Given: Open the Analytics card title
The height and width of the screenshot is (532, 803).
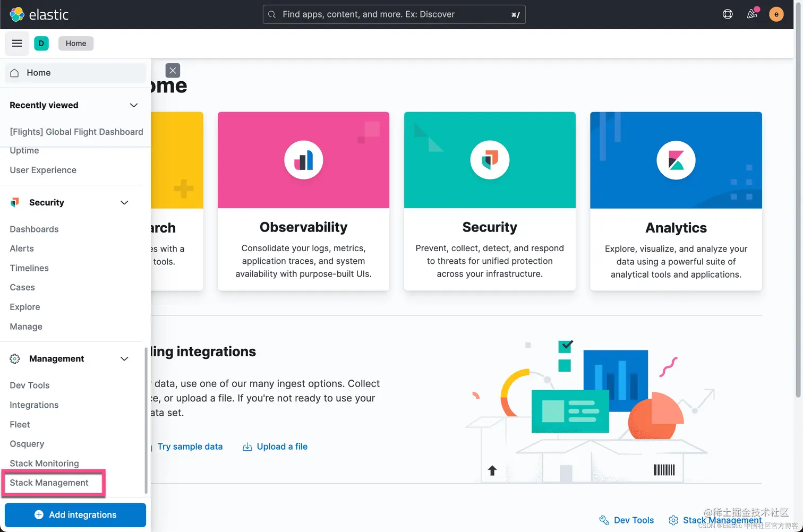Looking at the screenshot, I should tap(676, 228).
